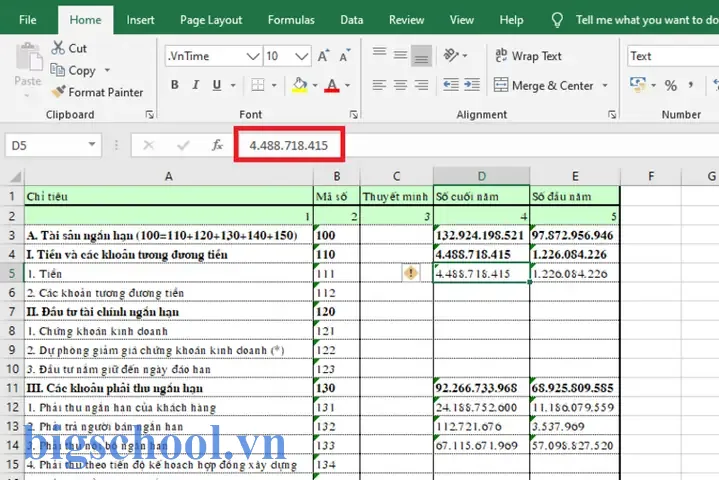Switch to the Data tab
The height and width of the screenshot is (480, 719).
point(352,20)
